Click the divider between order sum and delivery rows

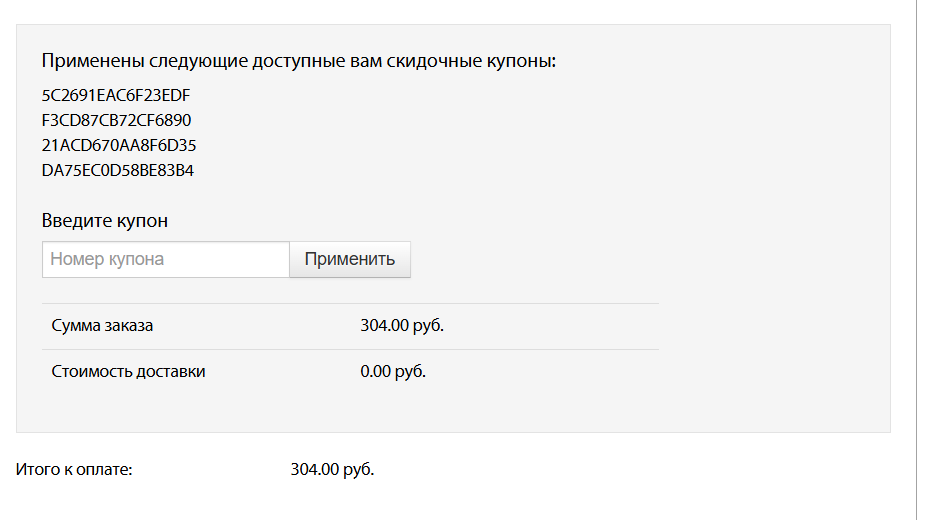pos(350,349)
